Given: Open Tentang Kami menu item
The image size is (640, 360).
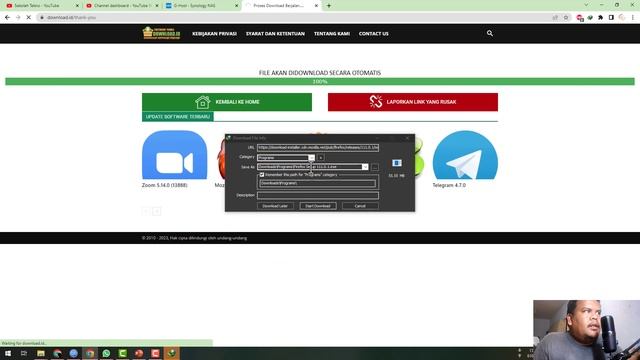Looking at the screenshot, I should point(332,34).
